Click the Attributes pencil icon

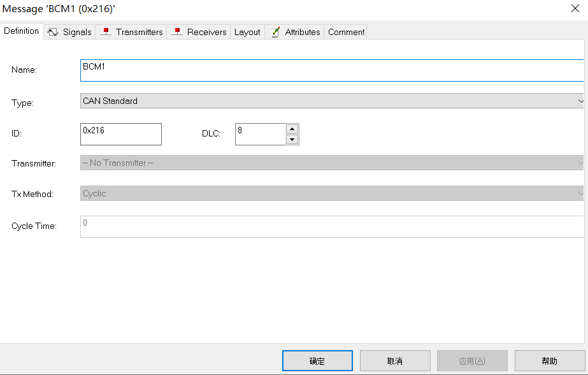pos(275,31)
